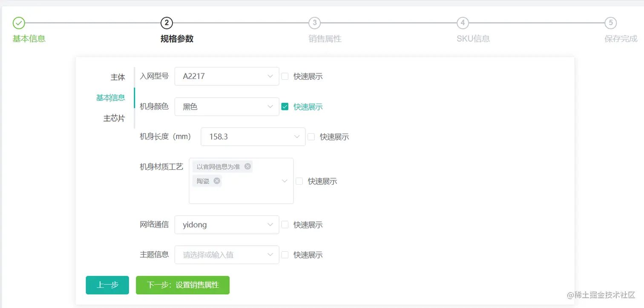Open the 机身颜色 dropdown showing 黑色
Screen dimensions: 644x308
point(227,107)
